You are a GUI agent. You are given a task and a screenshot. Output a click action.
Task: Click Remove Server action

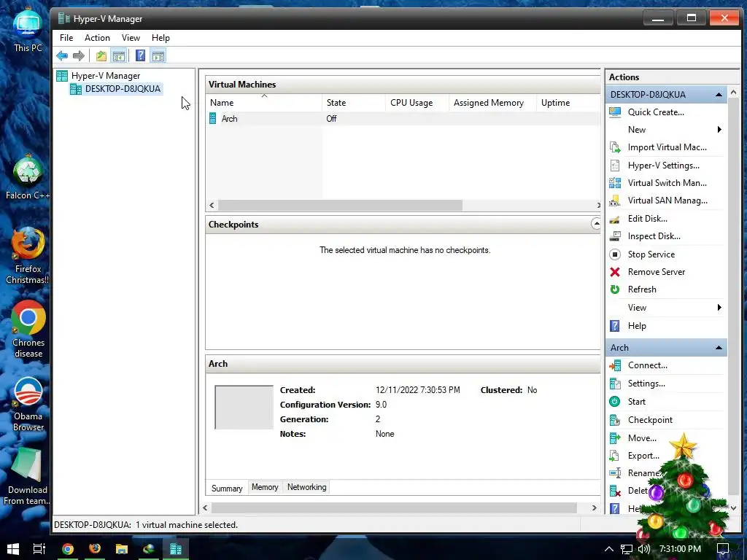pyautogui.click(x=656, y=272)
